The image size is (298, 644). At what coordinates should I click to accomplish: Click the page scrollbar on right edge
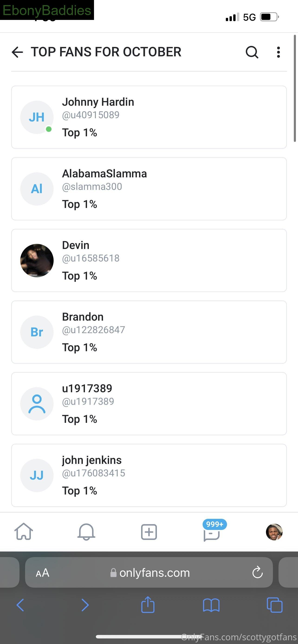click(x=295, y=89)
